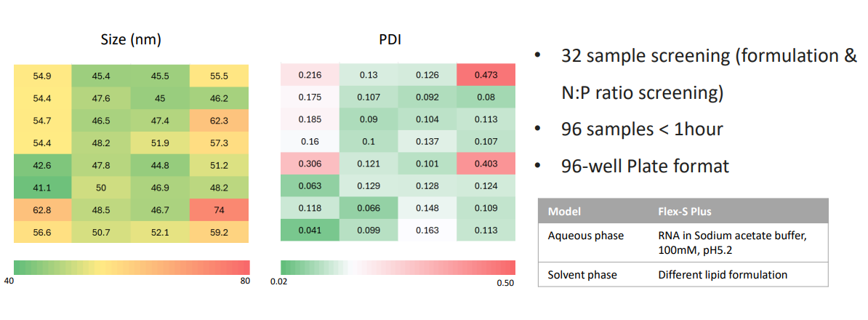868x320 pixels.
Task: Select the 0.306 PDI cell
Action: [309, 166]
